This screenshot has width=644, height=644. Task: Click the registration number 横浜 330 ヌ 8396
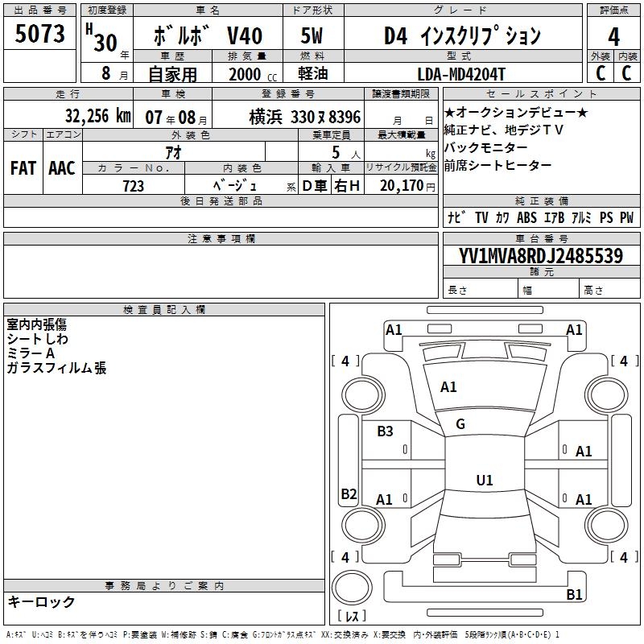point(305,117)
